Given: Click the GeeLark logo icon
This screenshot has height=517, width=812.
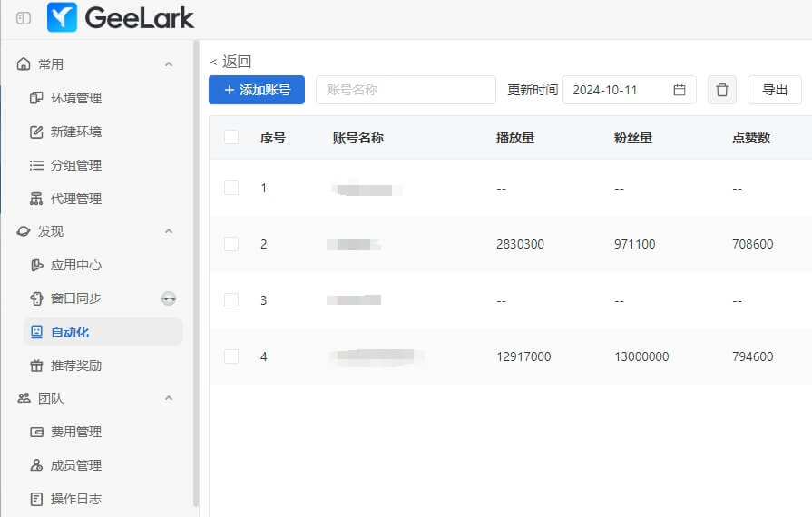Looking at the screenshot, I should (x=62, y=17).
